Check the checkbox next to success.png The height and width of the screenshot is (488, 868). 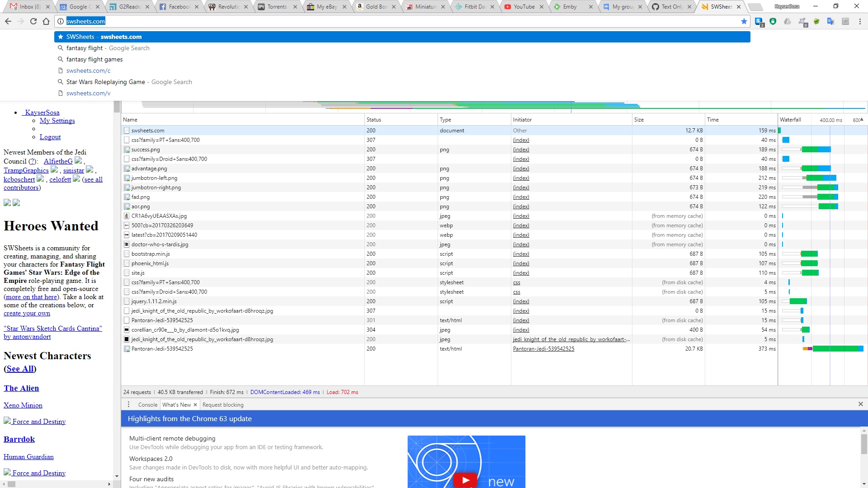(127, 150)
